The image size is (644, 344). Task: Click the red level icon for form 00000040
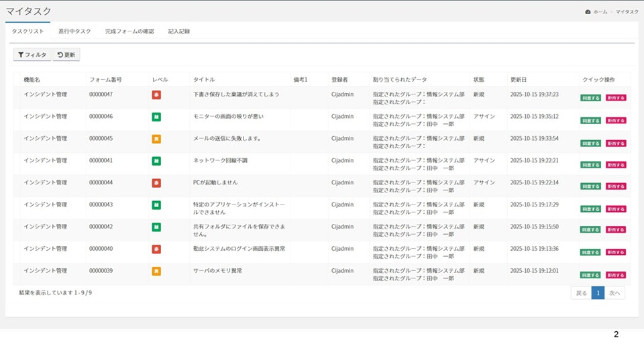tap(156, 249)
